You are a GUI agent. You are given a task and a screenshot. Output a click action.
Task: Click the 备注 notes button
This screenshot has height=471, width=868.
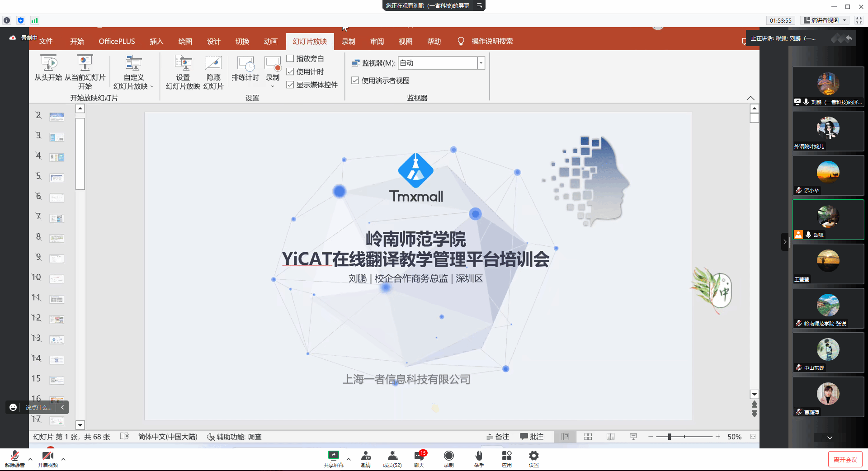(x=498, y=437)
